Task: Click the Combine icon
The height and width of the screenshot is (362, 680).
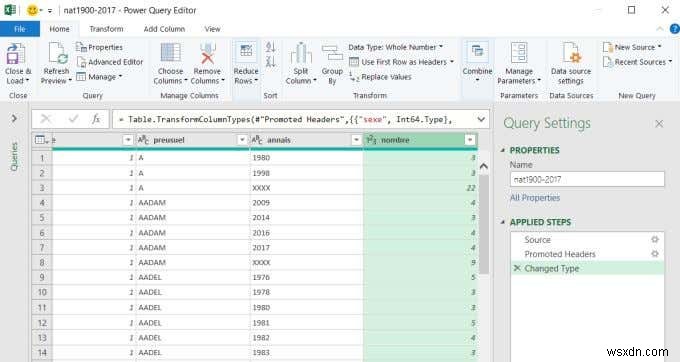Action: point(477,52)
